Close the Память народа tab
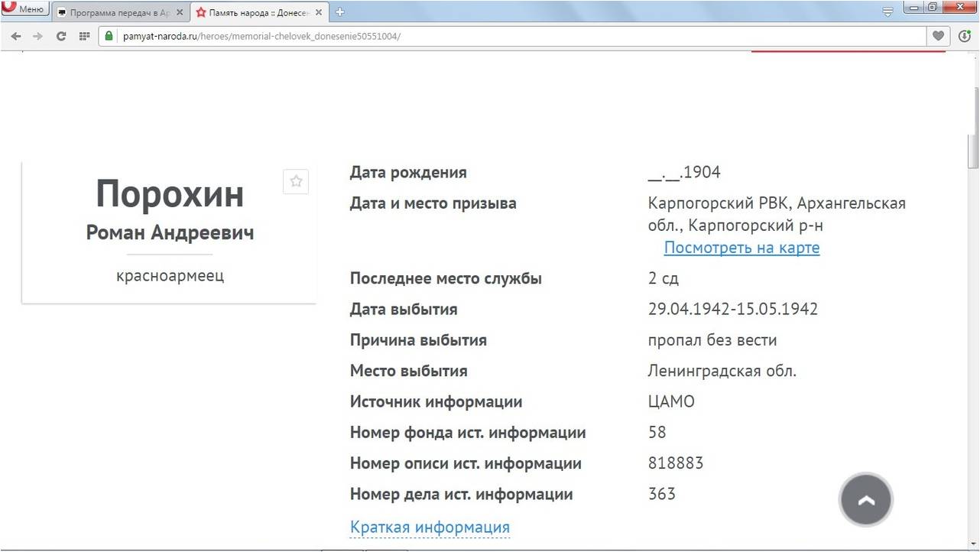This screenshot has width=980, height=552. point(320,12)
